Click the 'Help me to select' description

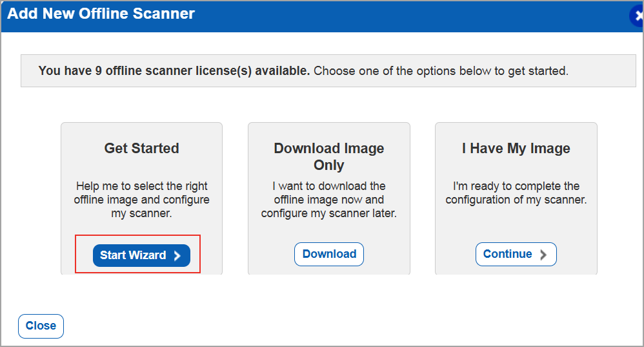[141, 200]
